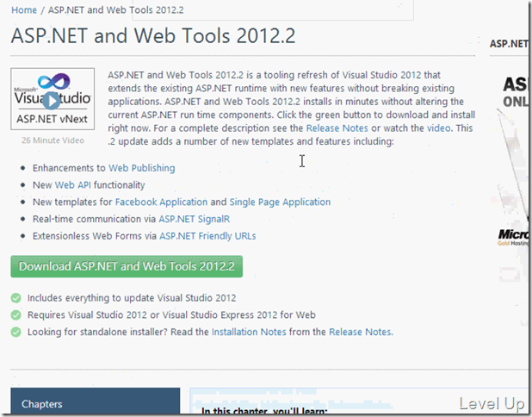Open the Release Notes link in the intro paragraph
Viewport: 532px width, 417px height.
point(337,128)
